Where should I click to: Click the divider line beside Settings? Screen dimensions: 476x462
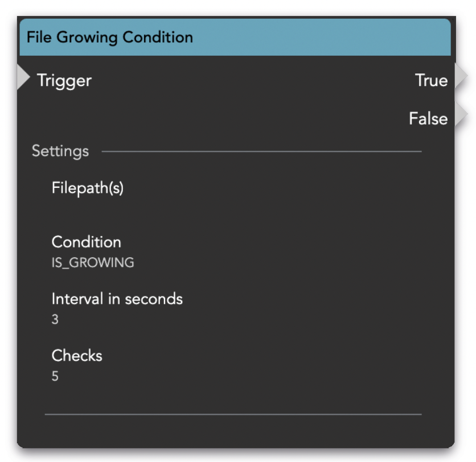(262, 151)
